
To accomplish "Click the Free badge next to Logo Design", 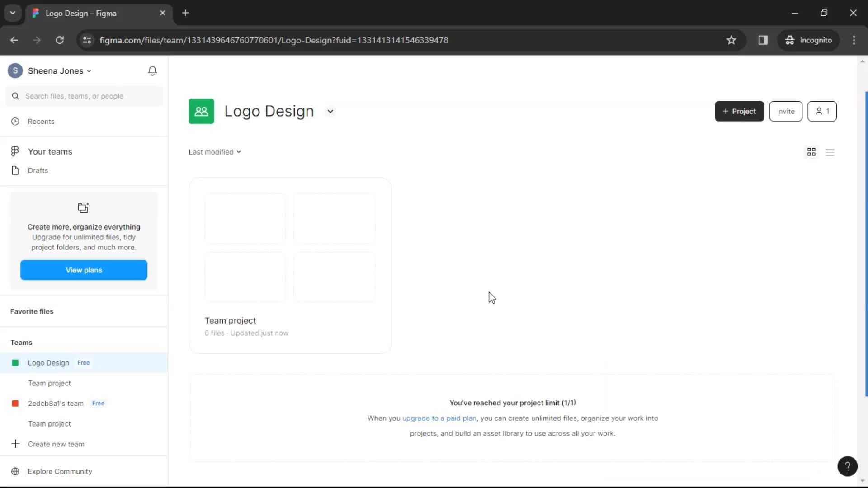I will 84,363.
